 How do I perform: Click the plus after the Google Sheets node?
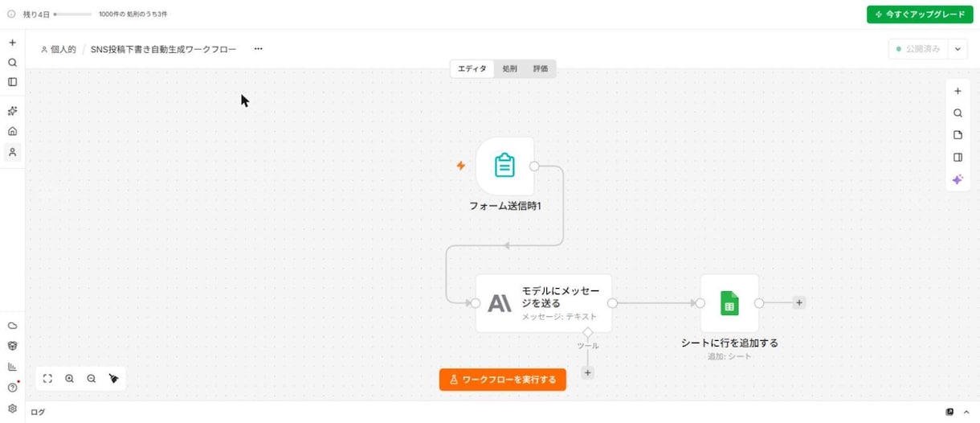pos(798,303)
